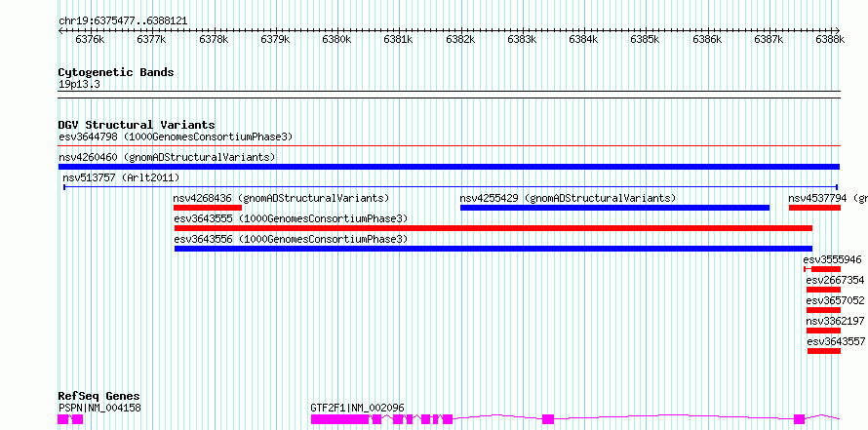Click the PSPN|NM_004158 gene label

[99, 408]
